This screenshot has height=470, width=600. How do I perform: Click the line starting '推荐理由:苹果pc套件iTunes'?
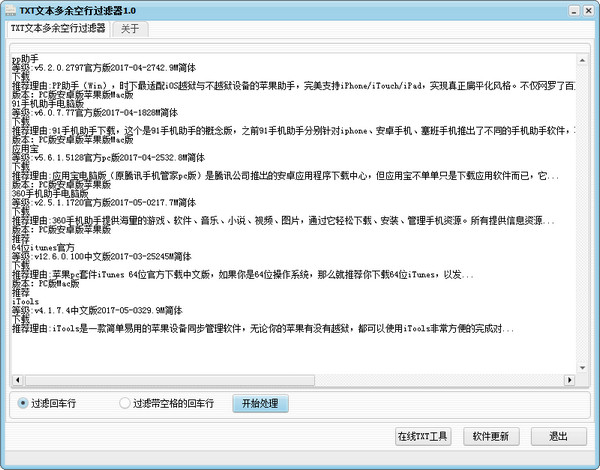(x=243, y=274)
